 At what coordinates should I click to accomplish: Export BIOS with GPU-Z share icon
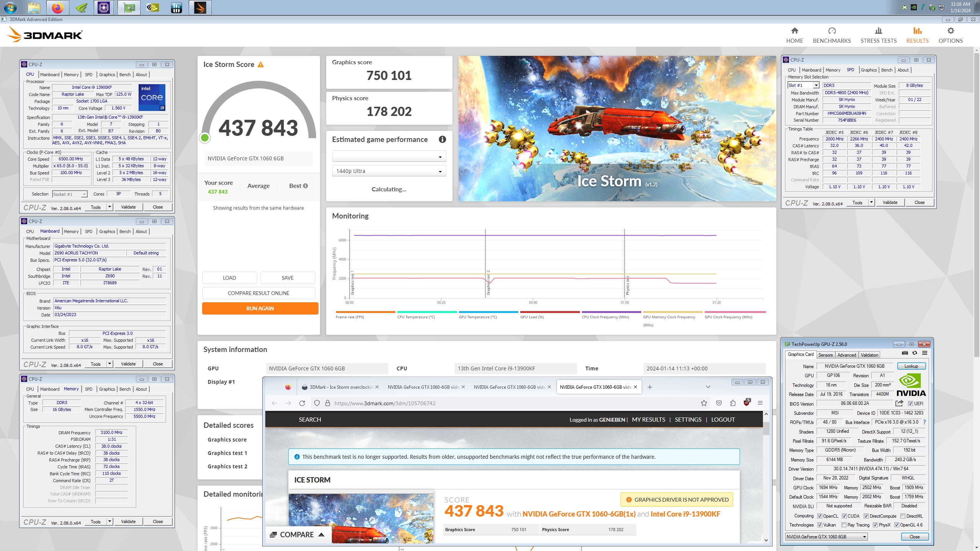tap(899, 403)
